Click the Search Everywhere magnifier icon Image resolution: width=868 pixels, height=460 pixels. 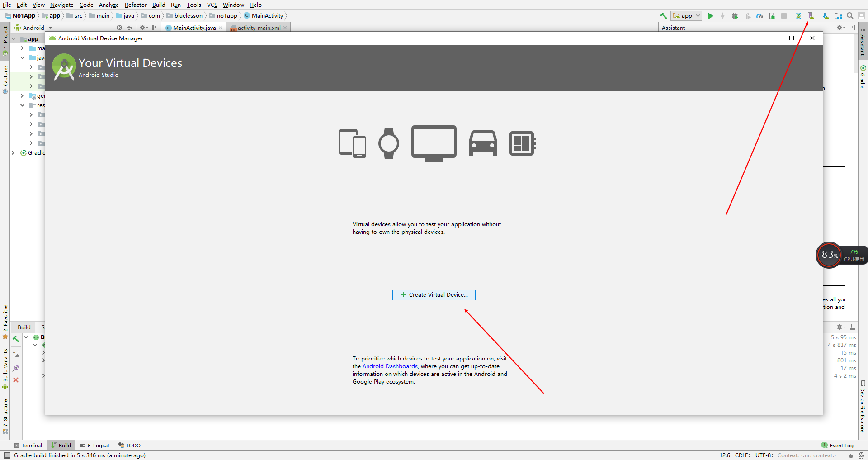pyautogui.click(x=850, y=16)
